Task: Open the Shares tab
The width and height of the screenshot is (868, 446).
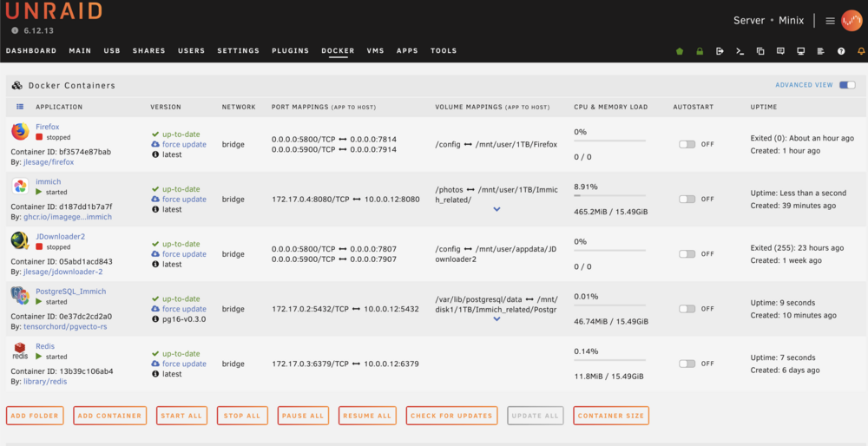Action: point(149,50)
